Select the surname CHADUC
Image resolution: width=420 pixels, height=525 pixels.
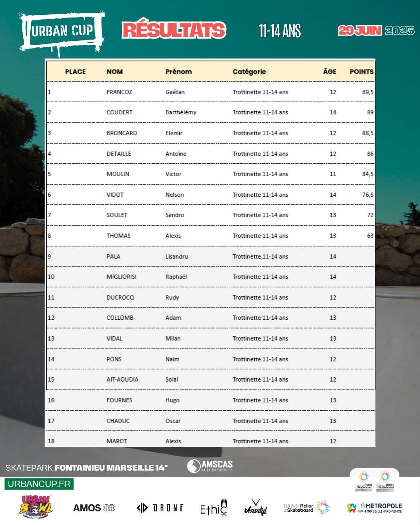pyautogui.click(x=118, y=421)
